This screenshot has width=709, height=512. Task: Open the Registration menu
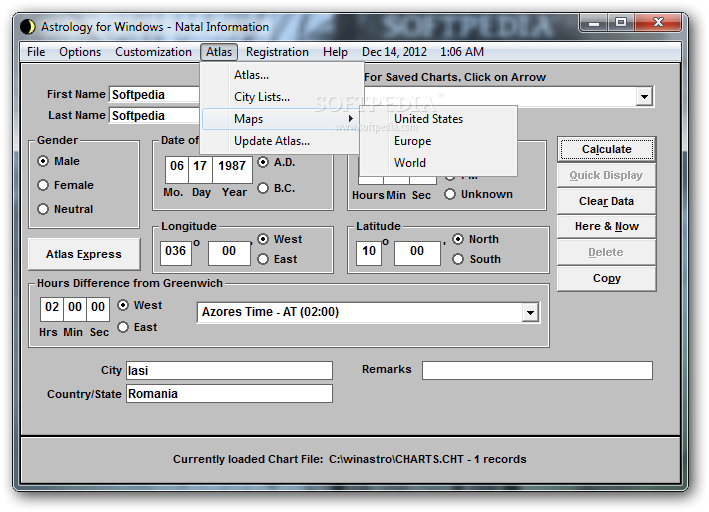277,52
